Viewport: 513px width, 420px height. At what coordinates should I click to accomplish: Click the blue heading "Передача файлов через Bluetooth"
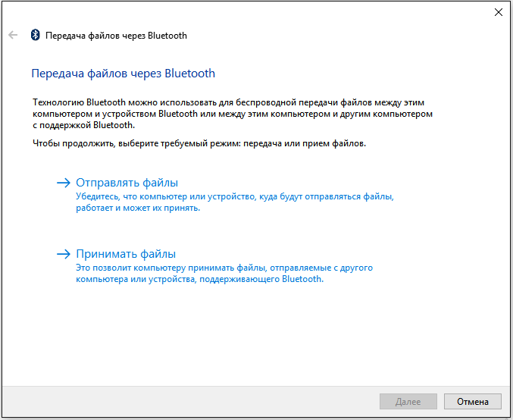(x=123, y=74)
